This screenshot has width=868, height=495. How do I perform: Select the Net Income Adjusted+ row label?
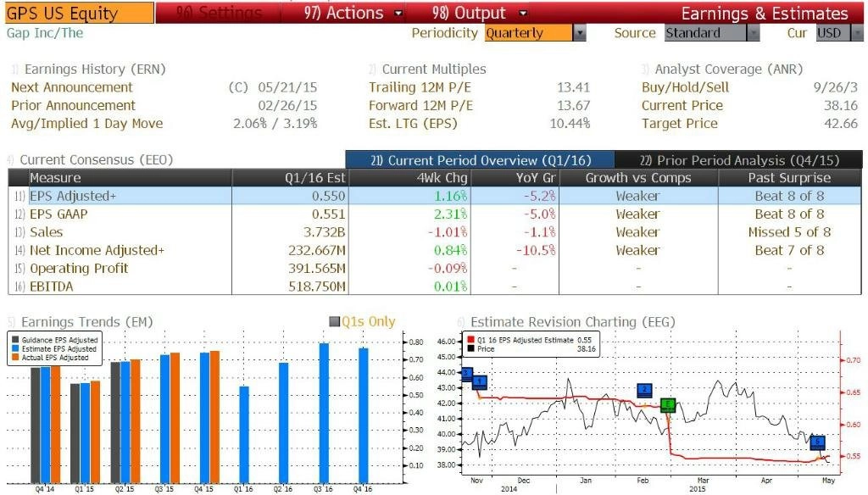[97, 250]
